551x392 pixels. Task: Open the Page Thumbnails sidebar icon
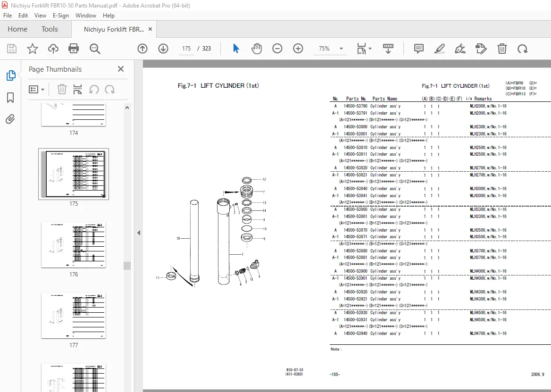point(10,75)
